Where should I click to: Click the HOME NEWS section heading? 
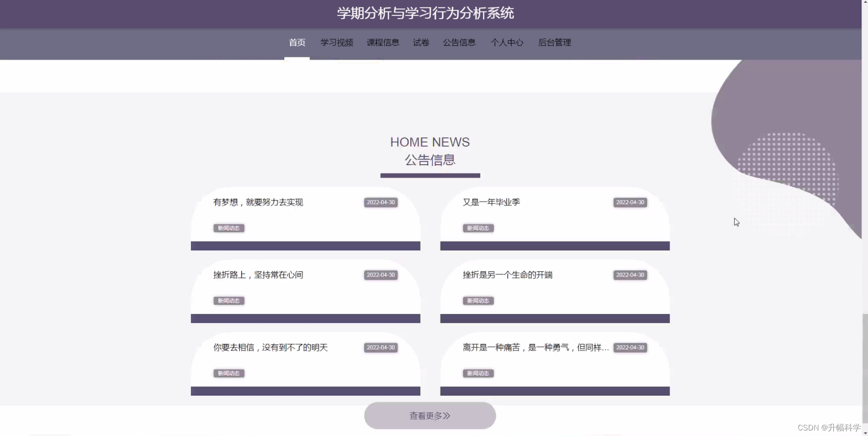point(429,142)
